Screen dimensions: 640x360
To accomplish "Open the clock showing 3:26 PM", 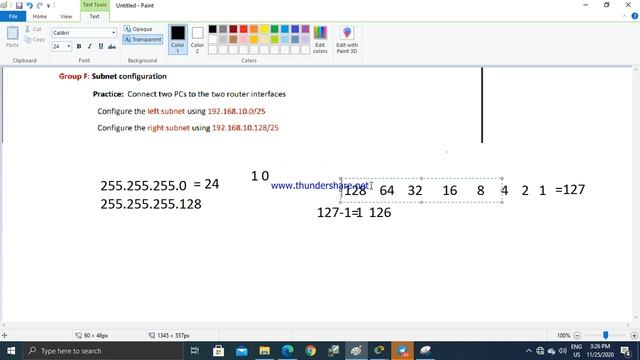I will click(x=600, y=351).
